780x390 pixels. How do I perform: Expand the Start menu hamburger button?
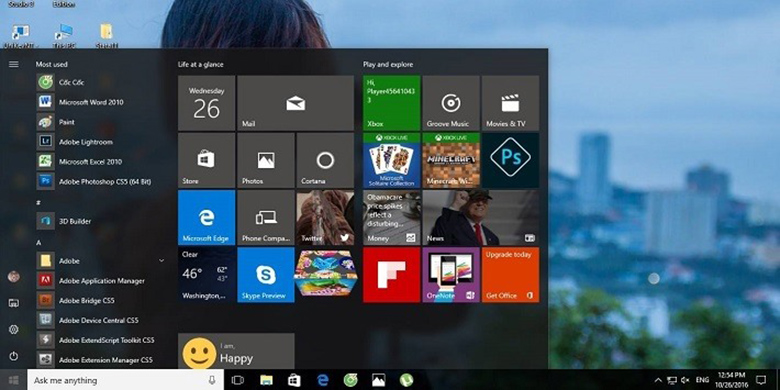(14, 64)
